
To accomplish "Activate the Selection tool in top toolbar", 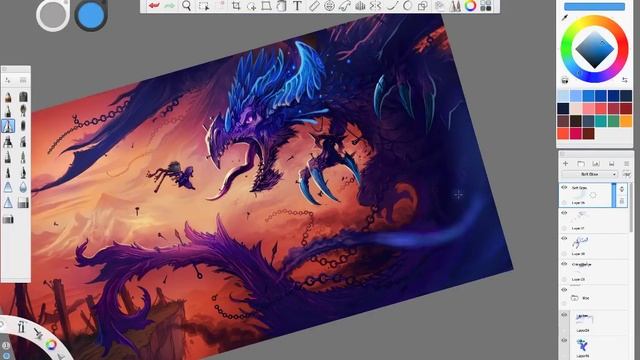I will pos(203,6).
